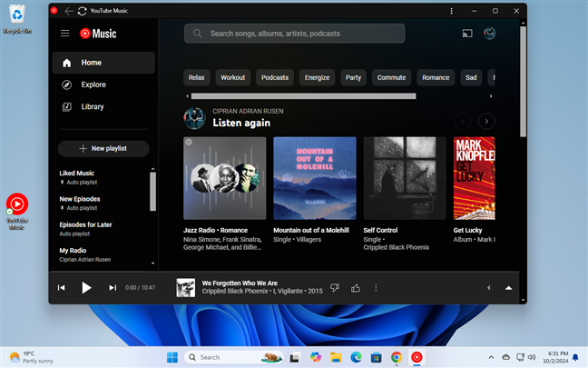Select the Relax mood chip
Image resolution: width=588 pixels, height=368 pixels.
tap(197, 77)
